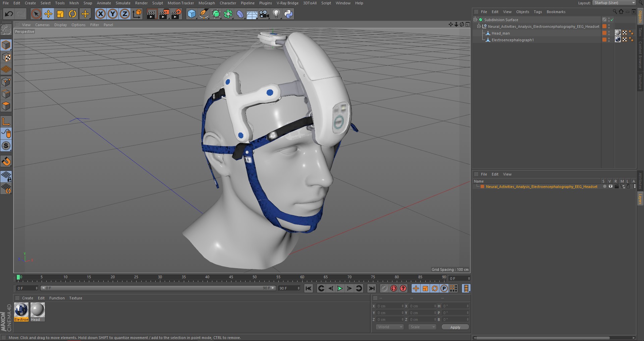Image resolution: width=644 pixels, height=341 pixels.
Task: Open the World coordinate dropdown
Action: (x=389, y=327)
